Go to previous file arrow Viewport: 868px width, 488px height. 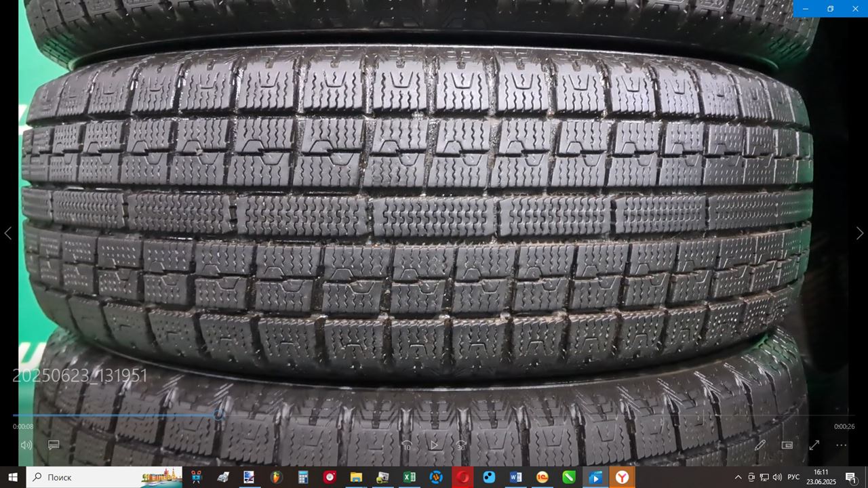(x=8, y=233)
